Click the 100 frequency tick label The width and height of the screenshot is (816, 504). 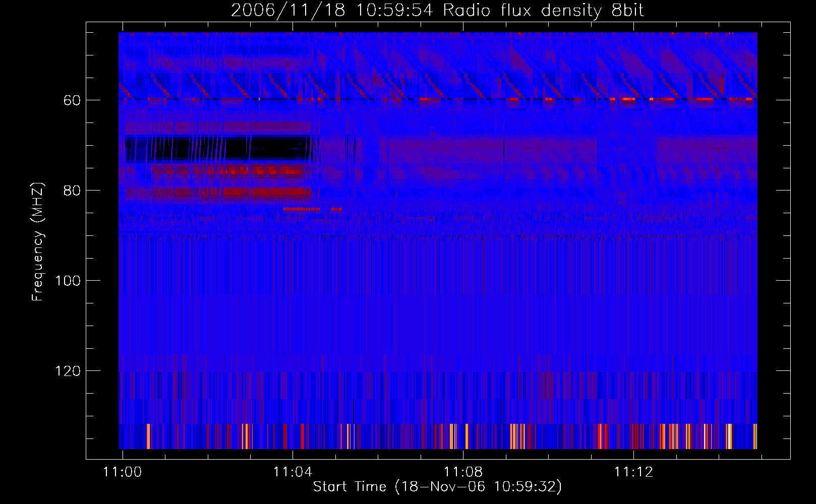tap(68, 281)
